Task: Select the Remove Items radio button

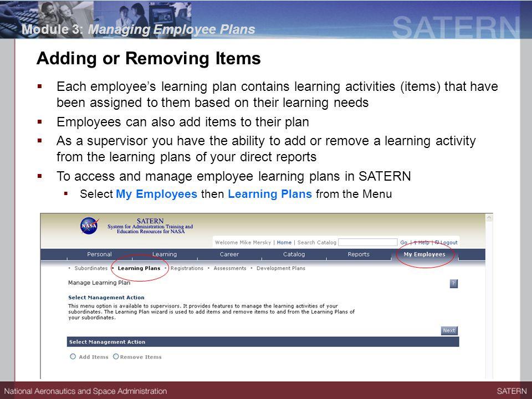Action: pyautogui.click(x=116, y=356)
